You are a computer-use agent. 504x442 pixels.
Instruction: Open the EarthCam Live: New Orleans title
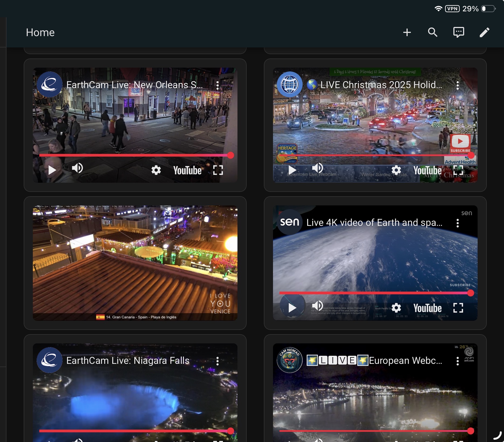tap(134, 85)
